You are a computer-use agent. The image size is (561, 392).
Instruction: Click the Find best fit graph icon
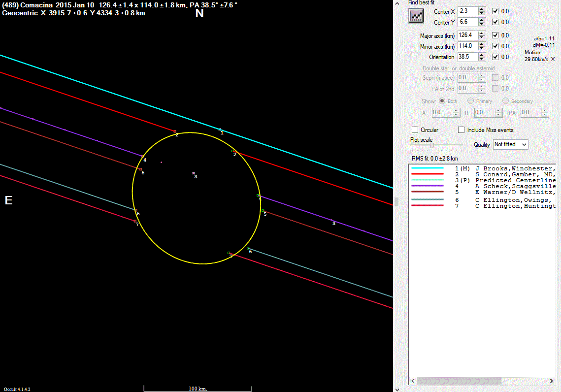pos(416,16)
